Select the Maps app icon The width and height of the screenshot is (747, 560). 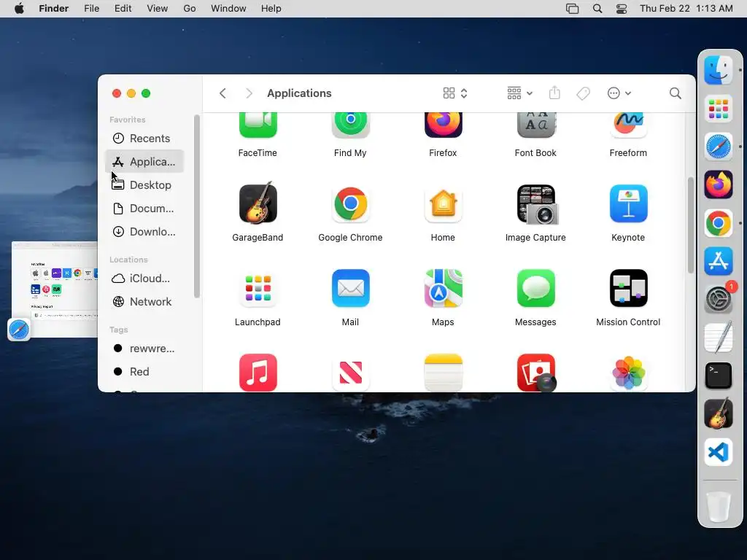(443, 288)
